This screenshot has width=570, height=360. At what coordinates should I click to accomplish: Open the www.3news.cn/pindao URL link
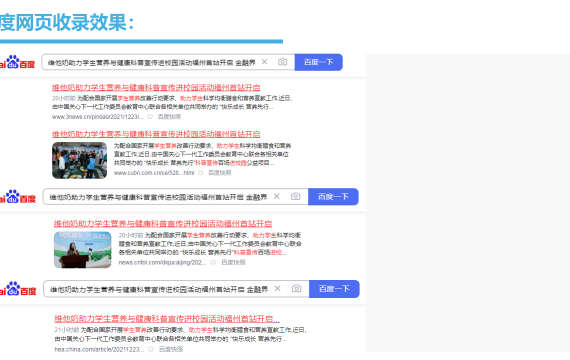click(x=97, y=117)
